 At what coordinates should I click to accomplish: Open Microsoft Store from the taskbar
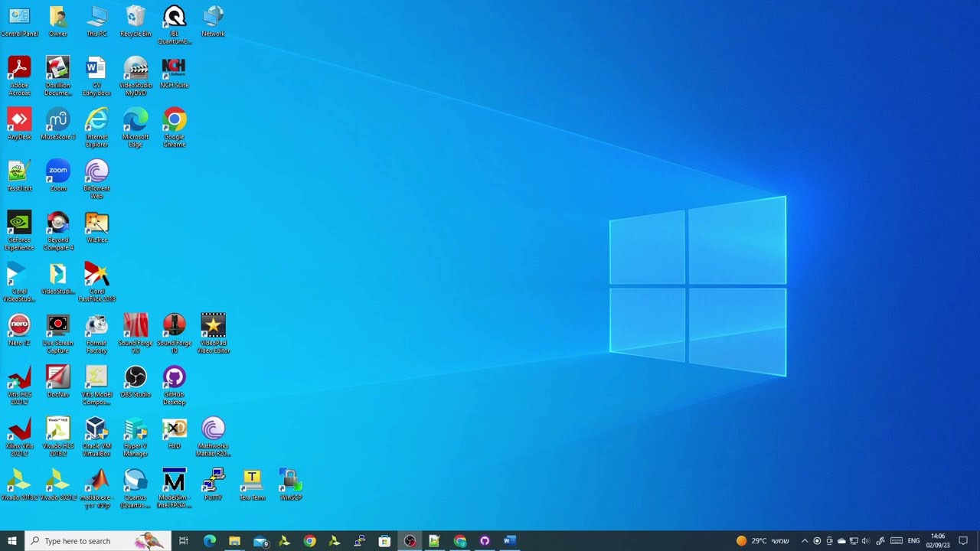point(384,541)
